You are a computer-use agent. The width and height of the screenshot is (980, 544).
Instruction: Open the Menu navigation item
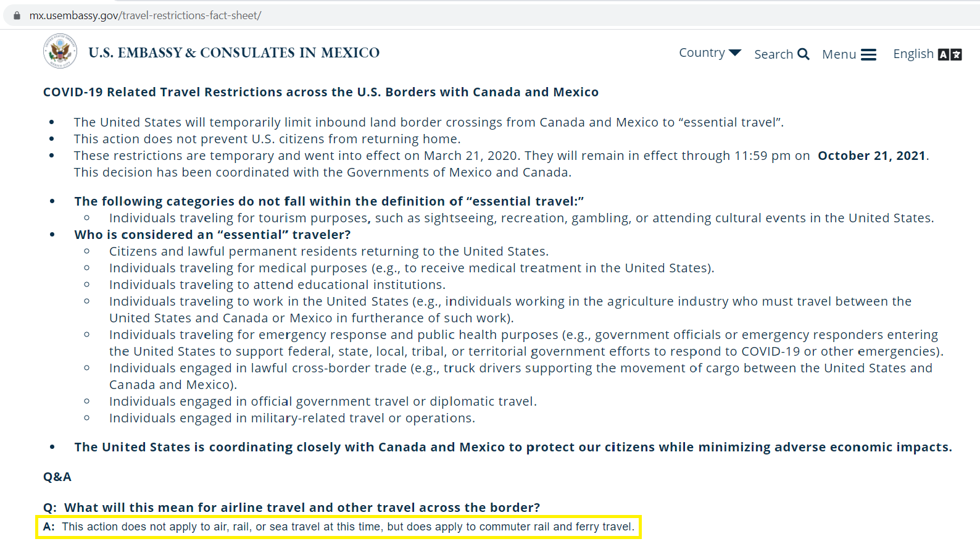point(849,54)
